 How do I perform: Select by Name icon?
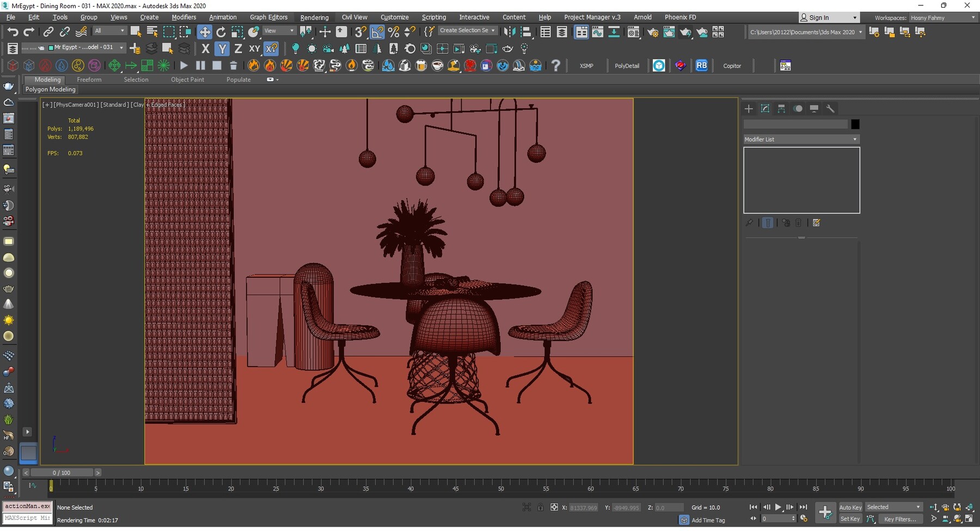[152, 32]
